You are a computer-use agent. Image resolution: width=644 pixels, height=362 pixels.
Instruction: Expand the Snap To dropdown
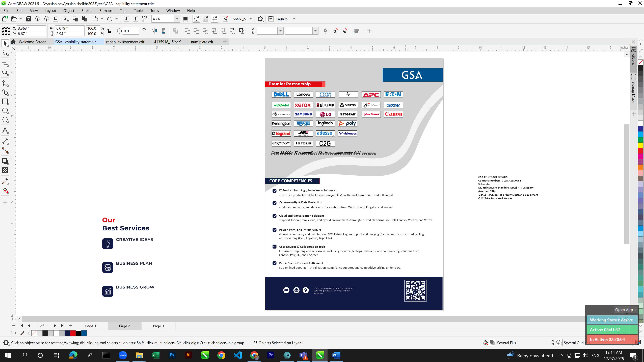pyautogui.click(x=251, y=19)
